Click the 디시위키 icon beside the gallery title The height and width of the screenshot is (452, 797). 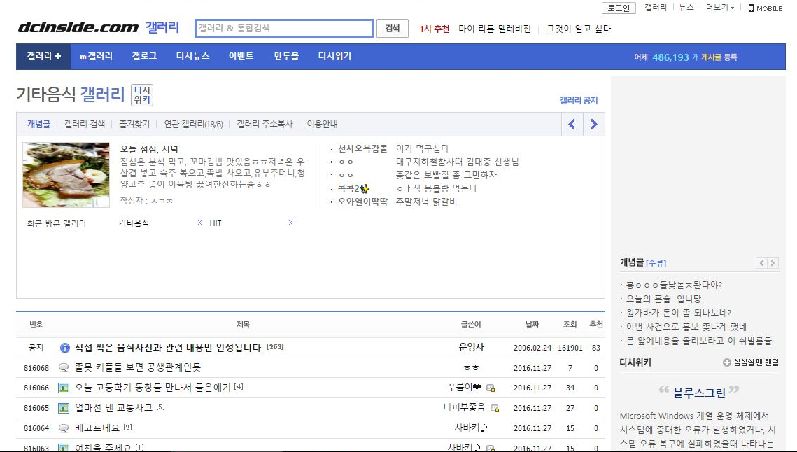tap(141, 95)
